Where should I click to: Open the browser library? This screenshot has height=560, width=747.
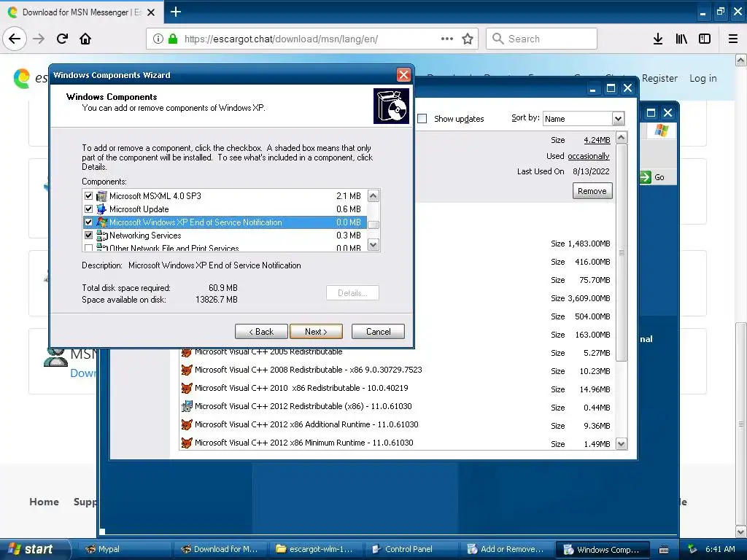pyautogui.click(x=681, y=39)
